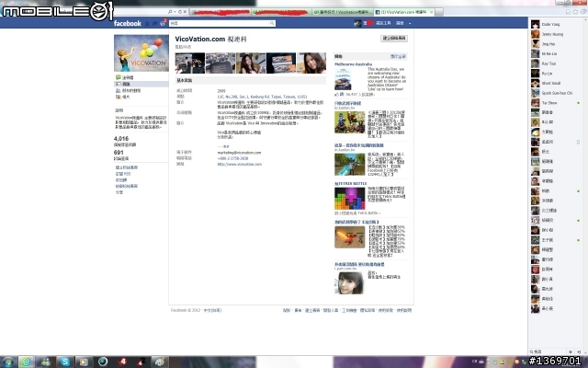Viewport: 588px width, 368px height.
Task: Click the Facebook © 2012 footer language link
Action: click(x=212, y=310)
